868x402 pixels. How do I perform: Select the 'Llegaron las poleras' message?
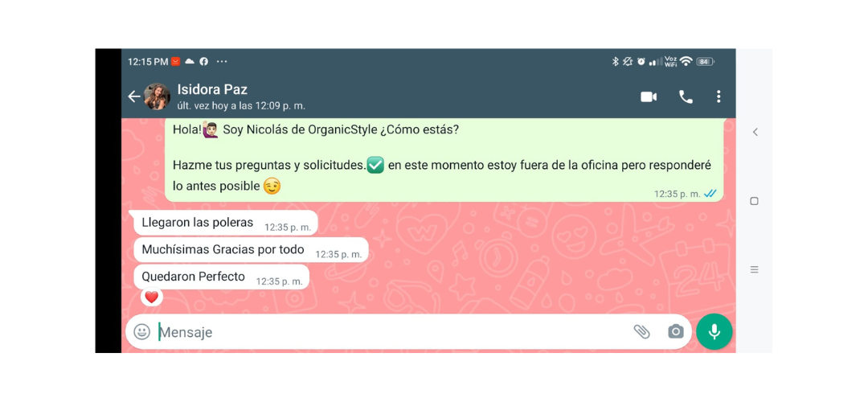pyautogui.click(x=223, y=223)
